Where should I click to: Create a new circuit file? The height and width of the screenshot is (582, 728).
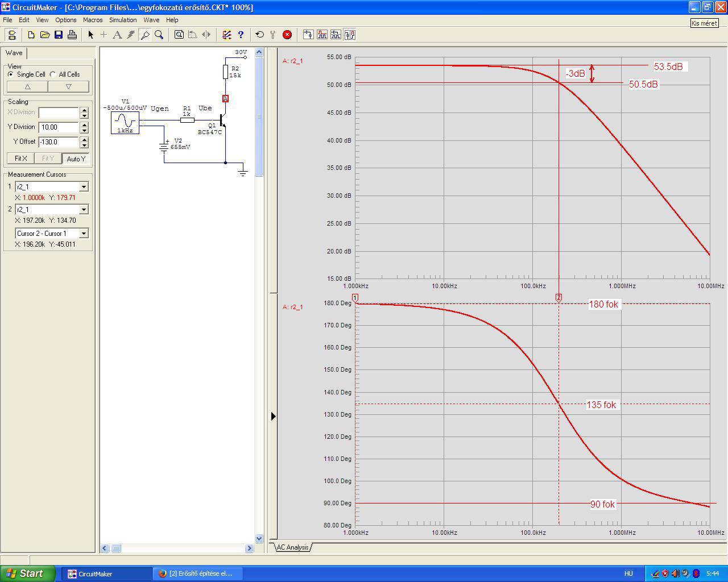tap(31, 35)
